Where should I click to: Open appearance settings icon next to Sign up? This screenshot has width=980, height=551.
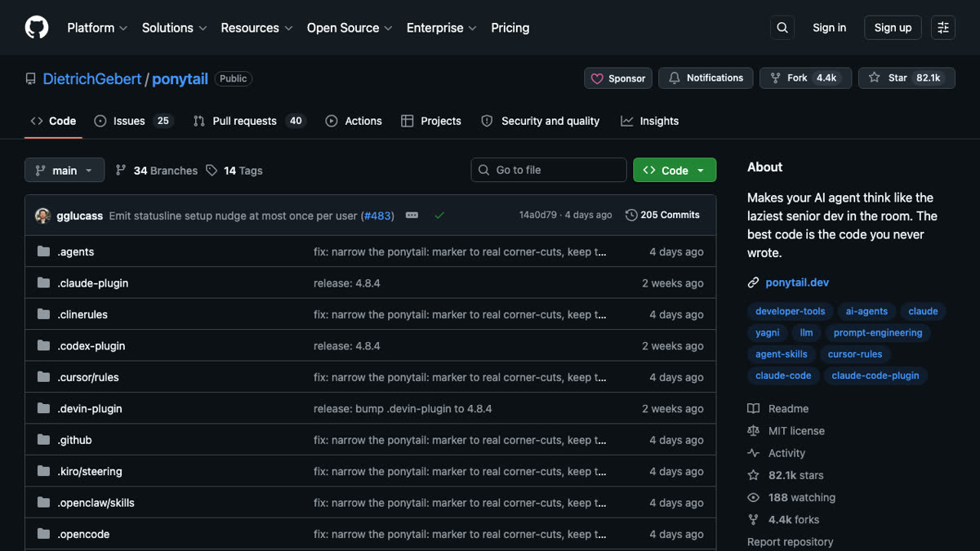point(943,28)
